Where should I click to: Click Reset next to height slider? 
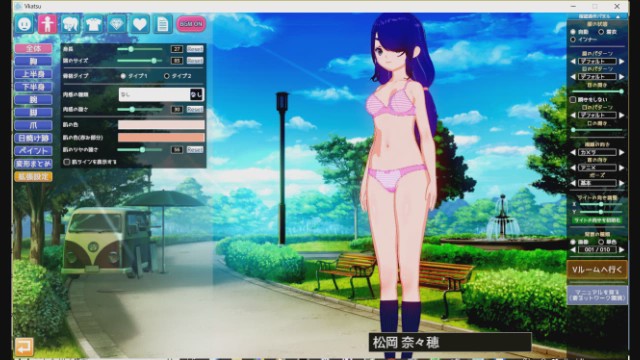195,49
